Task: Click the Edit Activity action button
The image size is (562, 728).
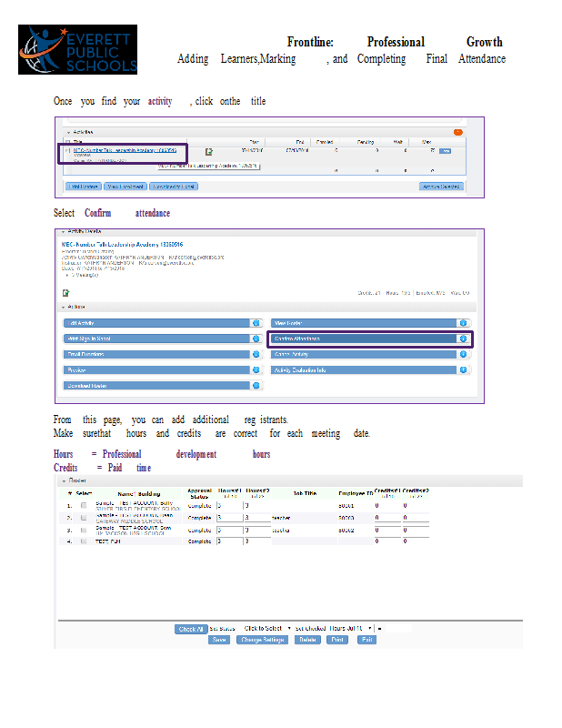Action: click(x=156, y=323)
